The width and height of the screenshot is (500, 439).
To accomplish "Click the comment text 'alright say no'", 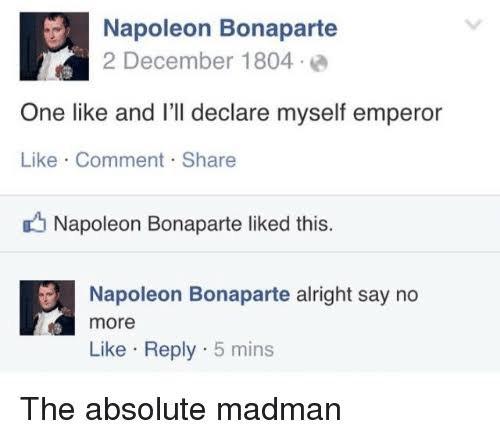I will (357, 295).
